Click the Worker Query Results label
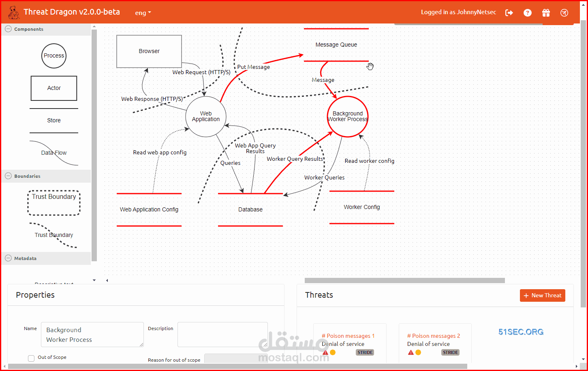The height and width of the screenshot is (371, 588). [x=295, y=159]
